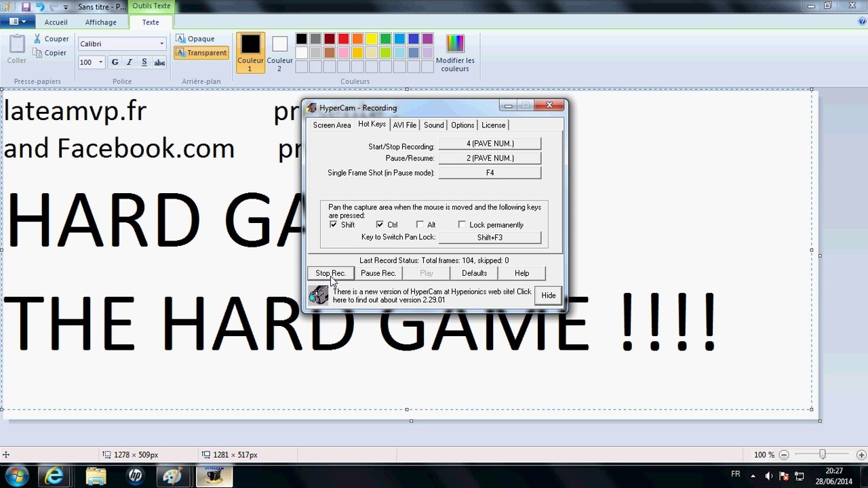
Task: Open the Options tab in HyperCam
Action: (x=462, y=125)
